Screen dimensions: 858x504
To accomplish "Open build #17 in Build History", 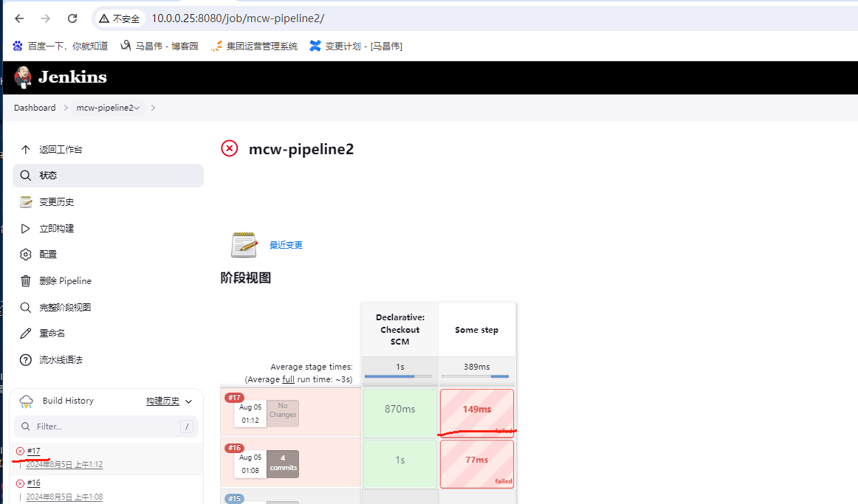I will click(x=34, y=451).
